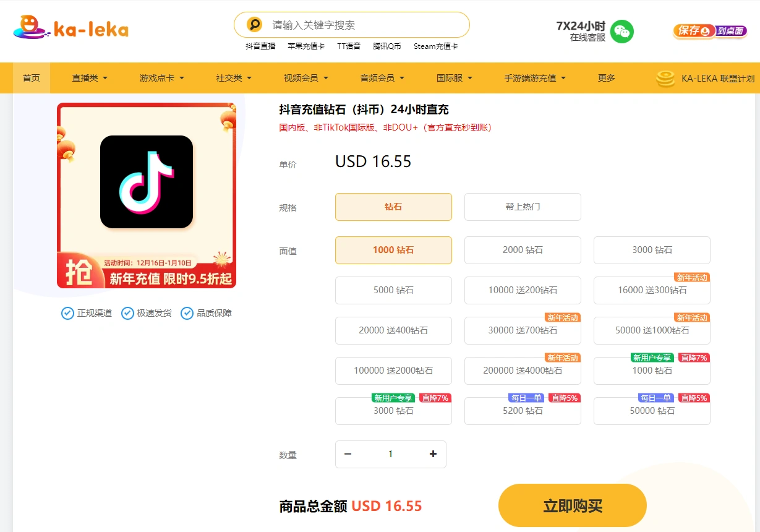Open the 更多 menu item
This screenshot has width=760, height=532.
[607, 78]
